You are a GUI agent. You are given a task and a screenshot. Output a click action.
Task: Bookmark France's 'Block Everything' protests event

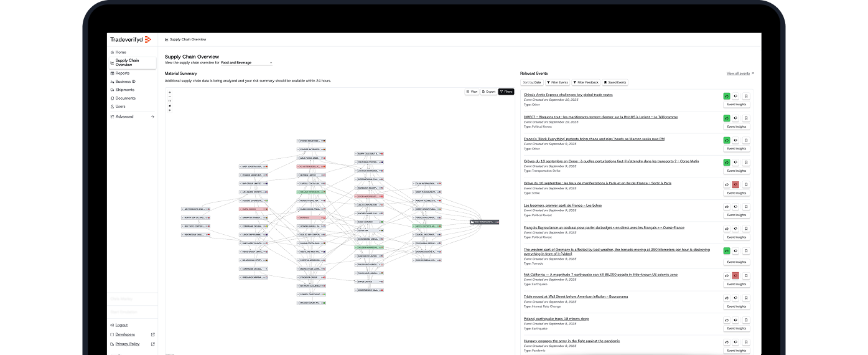(746, 140)
